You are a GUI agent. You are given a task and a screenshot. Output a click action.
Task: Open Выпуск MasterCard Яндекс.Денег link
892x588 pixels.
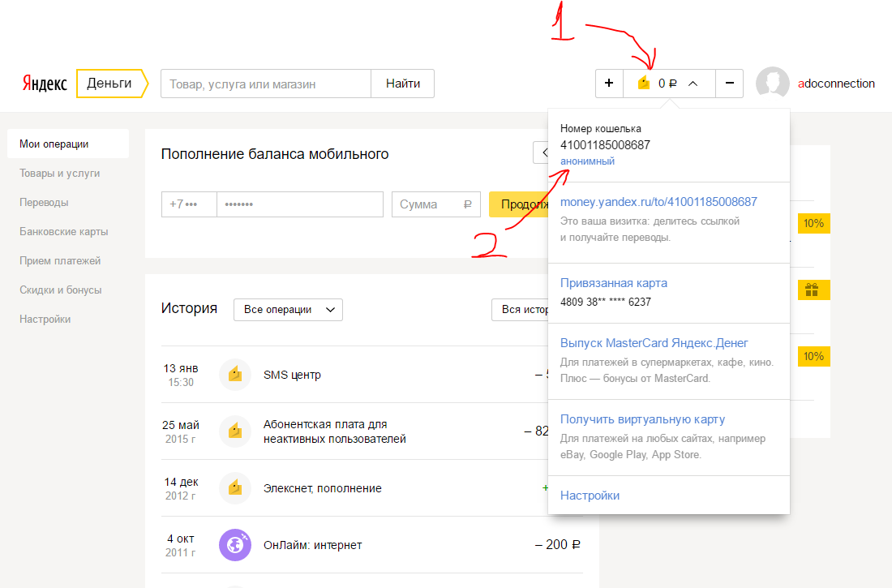coord(654,343)
